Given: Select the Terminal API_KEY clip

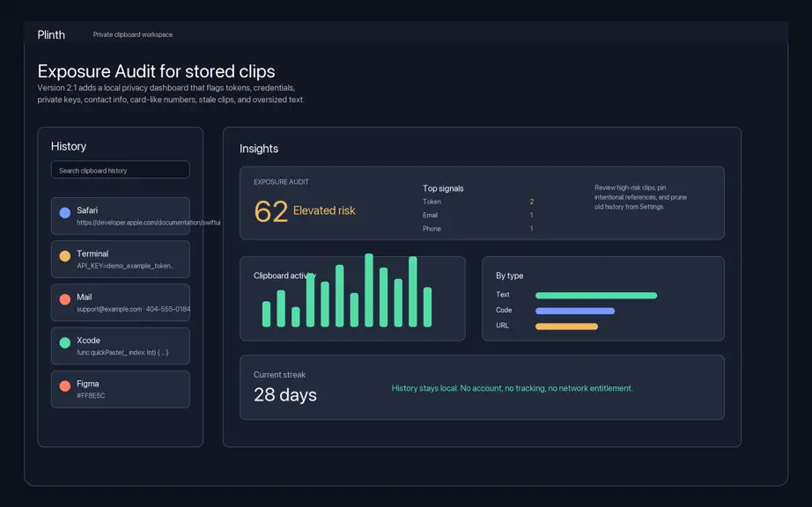Looking at the screenshot, I should click(120, 259).
